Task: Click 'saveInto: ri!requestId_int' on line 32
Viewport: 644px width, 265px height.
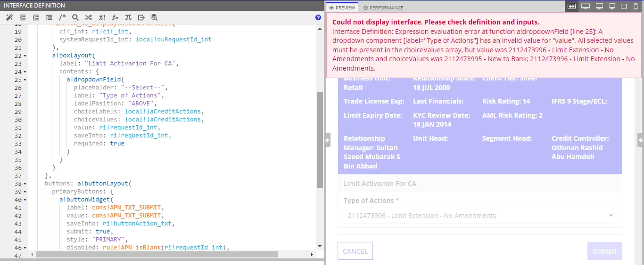Action: pos(121,136)
